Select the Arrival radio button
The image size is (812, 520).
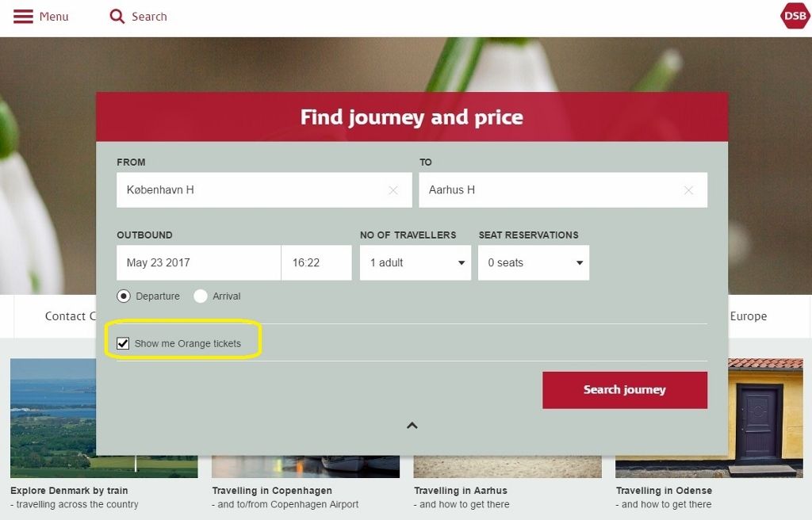click(201, 296)
